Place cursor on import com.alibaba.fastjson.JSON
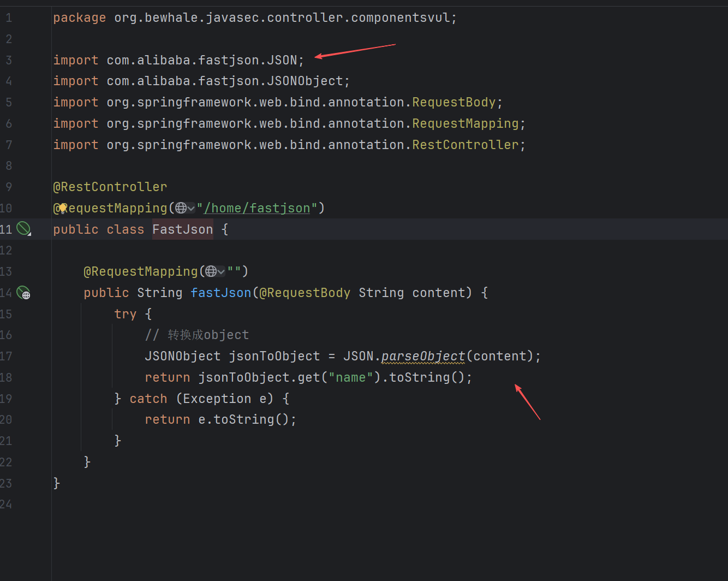This screenshot has height=581, width=728. coord(178,60)
